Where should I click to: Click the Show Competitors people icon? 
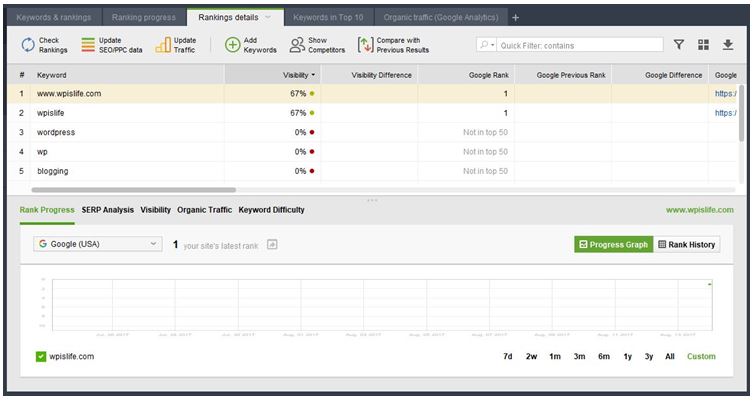click(x=297, y=45)
